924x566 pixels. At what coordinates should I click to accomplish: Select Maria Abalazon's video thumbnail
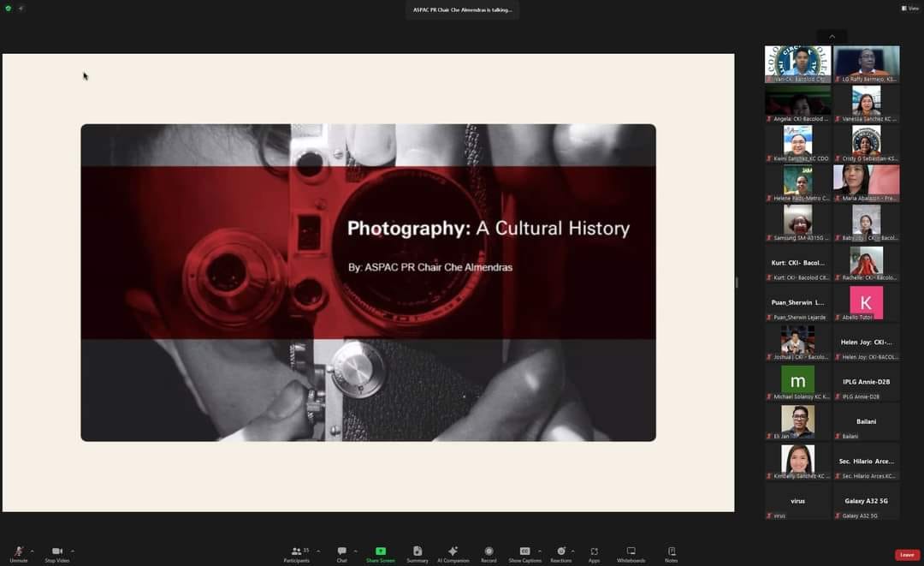866,182
